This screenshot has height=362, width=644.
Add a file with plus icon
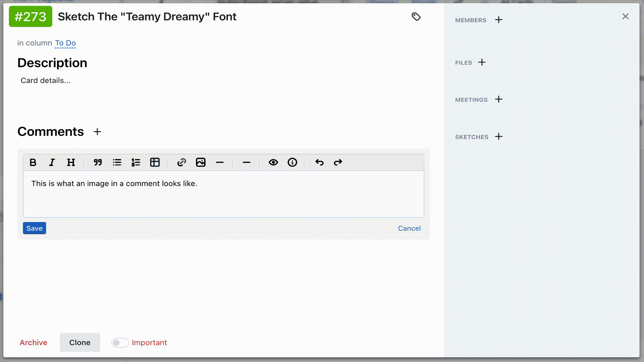tap(482, 62)
